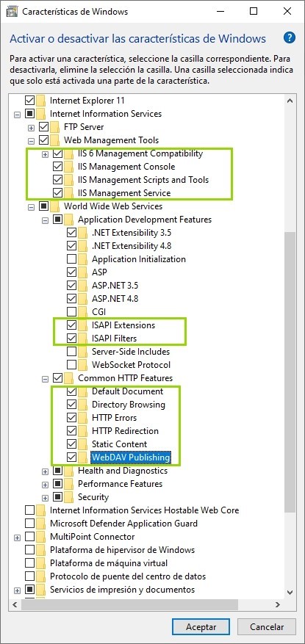The height and width of the screenshot is (644, 305).
Task: Click the Aceptar button
Action: pos(201,627)
